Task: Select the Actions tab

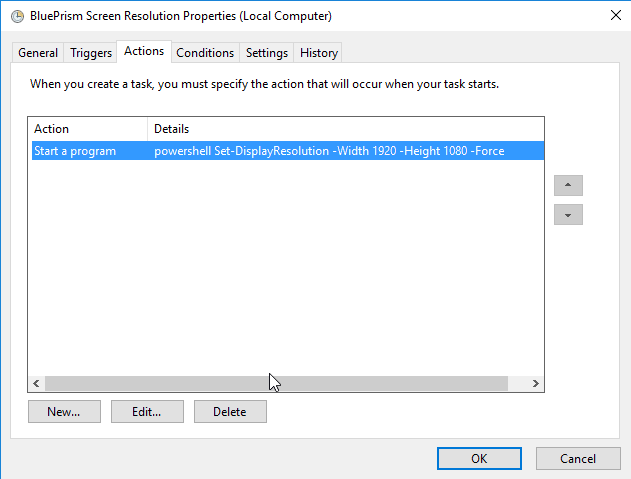Action: pos(144,51)
